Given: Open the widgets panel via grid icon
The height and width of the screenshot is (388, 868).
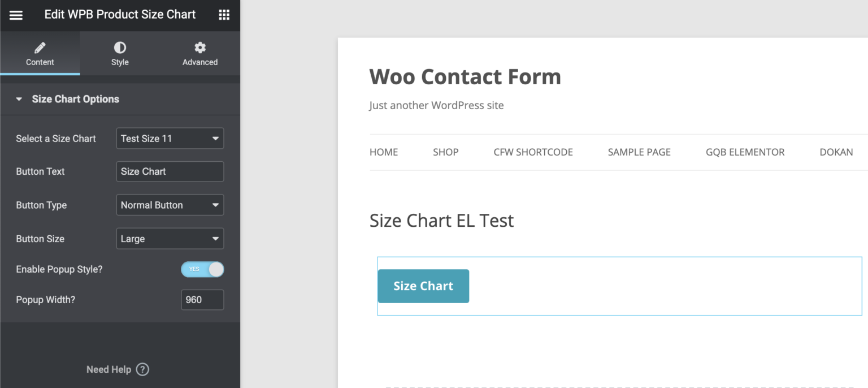Looking at the screenshot, I should pos(224,14).
